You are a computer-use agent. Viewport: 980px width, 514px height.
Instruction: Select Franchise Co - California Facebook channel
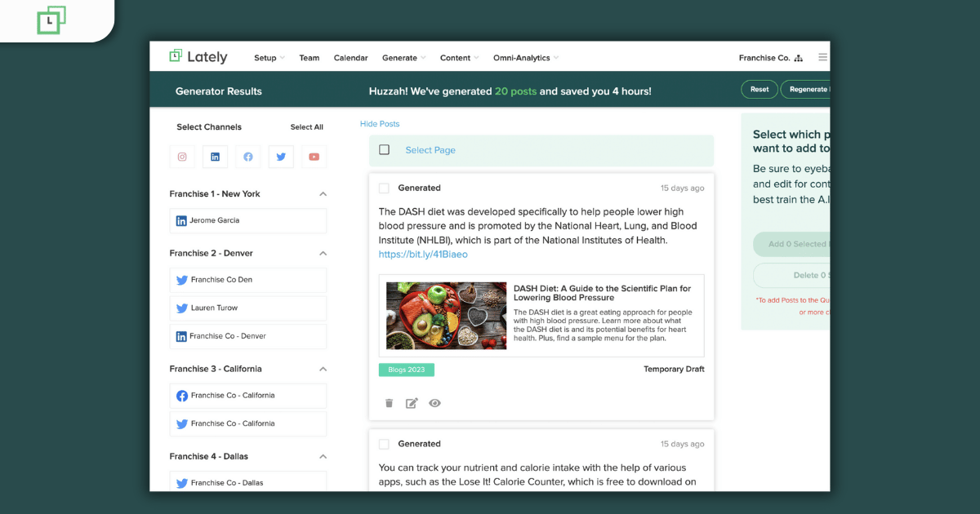point(248,396)
